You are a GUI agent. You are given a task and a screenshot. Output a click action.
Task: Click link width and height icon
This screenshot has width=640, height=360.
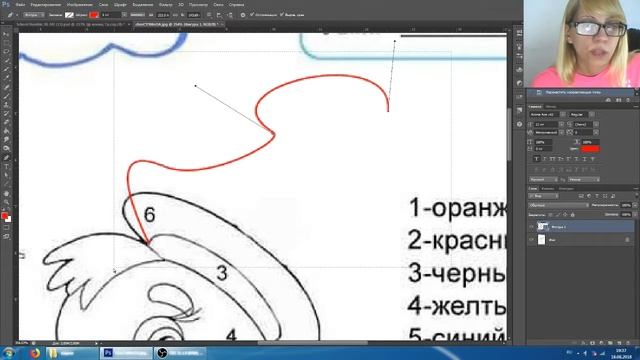tap(176, 15)
